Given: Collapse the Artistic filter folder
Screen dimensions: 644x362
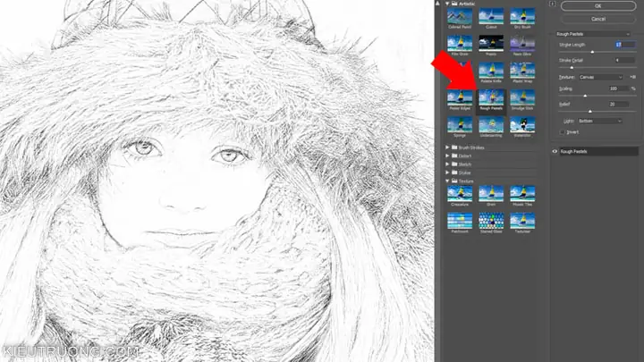Looking at the screenshot, I should pyautogui.click(x=447, y=4).
